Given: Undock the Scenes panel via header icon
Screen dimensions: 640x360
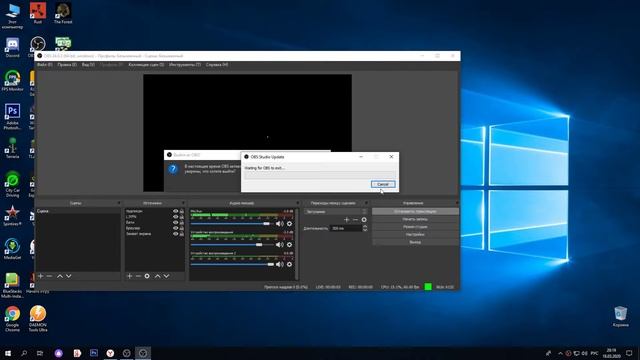Looking at the screenshot, I should (119, 203).
